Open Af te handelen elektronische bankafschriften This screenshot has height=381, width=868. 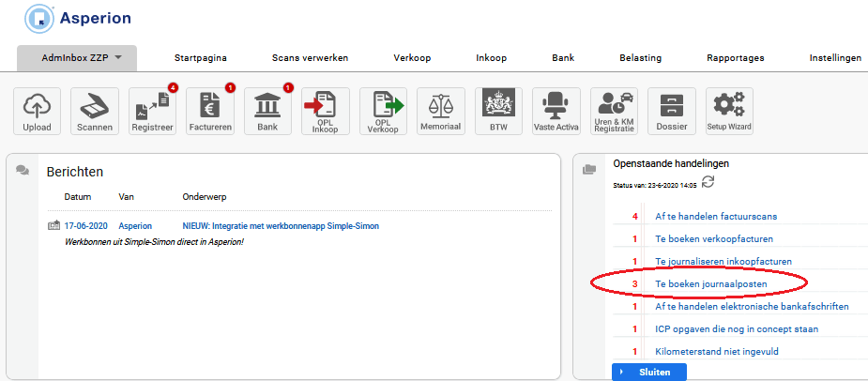click(x=752, y=306)
